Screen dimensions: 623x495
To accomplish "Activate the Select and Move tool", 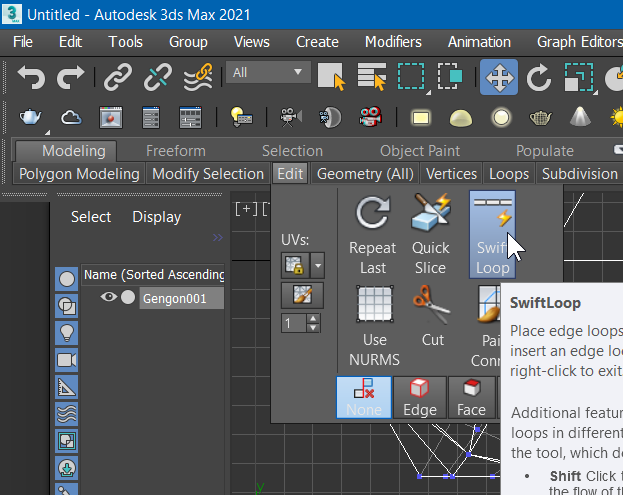I will [499, 77].
